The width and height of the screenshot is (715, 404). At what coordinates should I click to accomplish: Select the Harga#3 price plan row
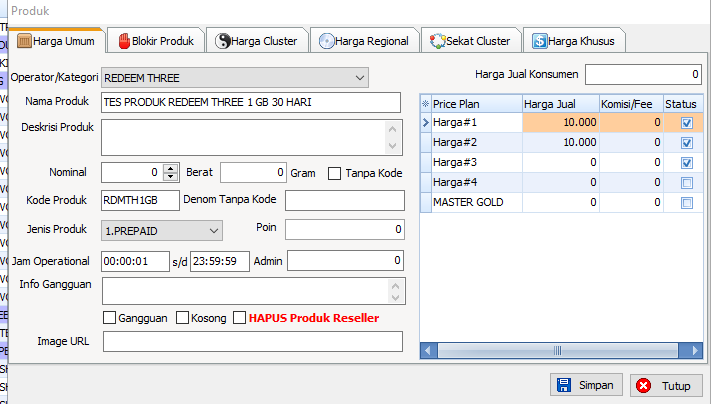(562, 163)
